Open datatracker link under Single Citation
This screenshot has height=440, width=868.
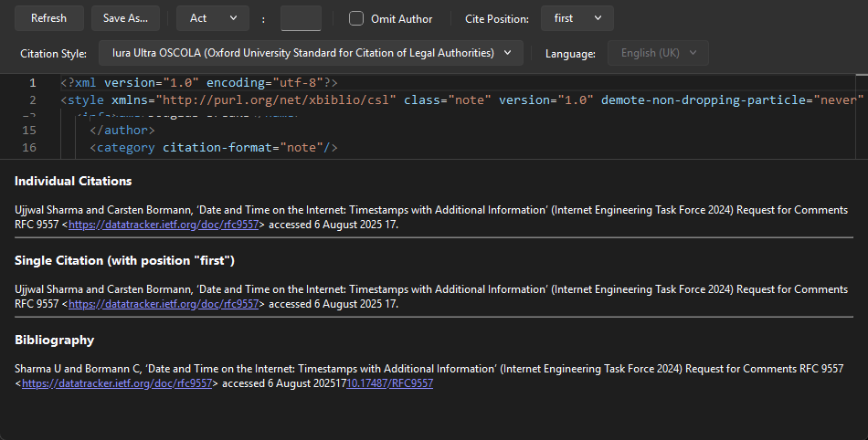[x=165, y=304]
